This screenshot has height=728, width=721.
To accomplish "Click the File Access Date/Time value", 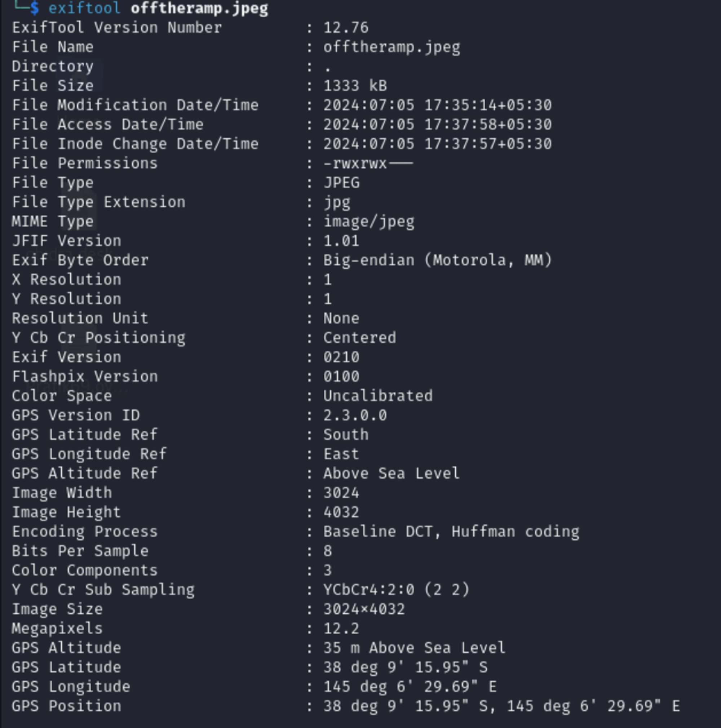I will (x=437, y=124).
